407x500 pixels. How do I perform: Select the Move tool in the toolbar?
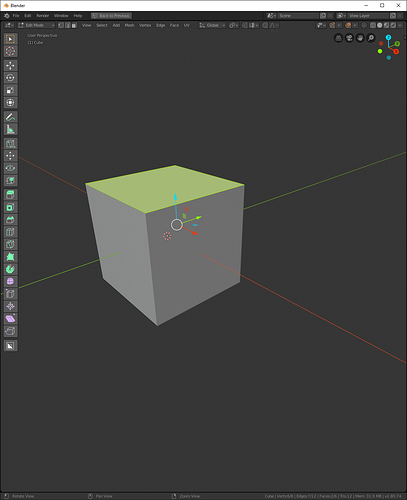[x=10, y=65]
